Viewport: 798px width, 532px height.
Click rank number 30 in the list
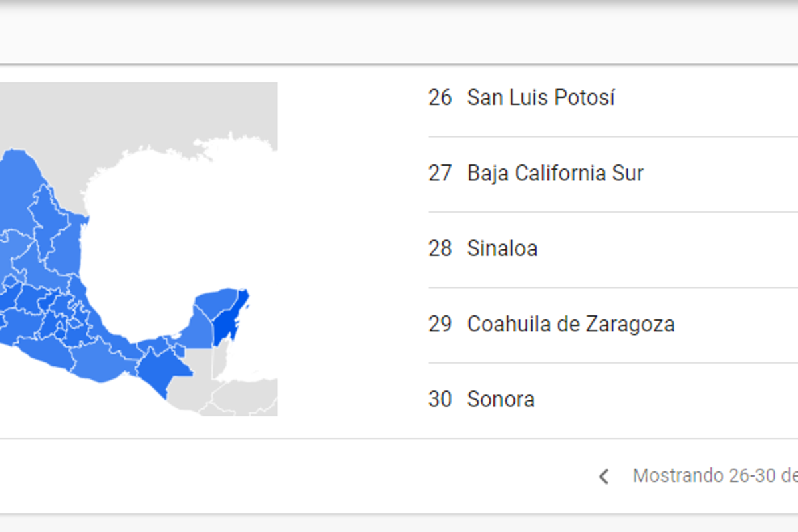click(x=440, y=400)
